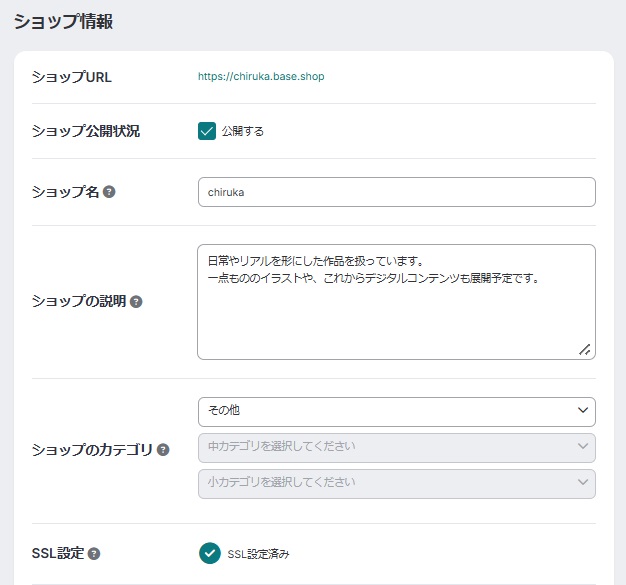This screenshot has width=626, height=585.
Task: Click the resize handle of the description box
Action: click(585, 349)
